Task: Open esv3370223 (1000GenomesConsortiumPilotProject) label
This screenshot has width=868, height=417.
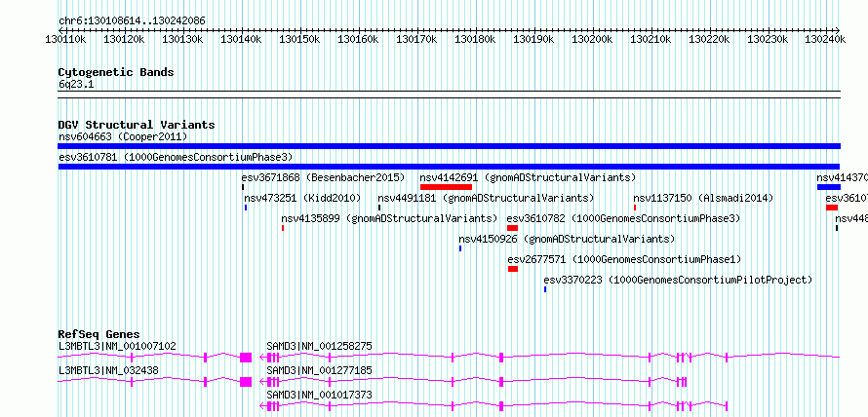Action: [678, 280]
